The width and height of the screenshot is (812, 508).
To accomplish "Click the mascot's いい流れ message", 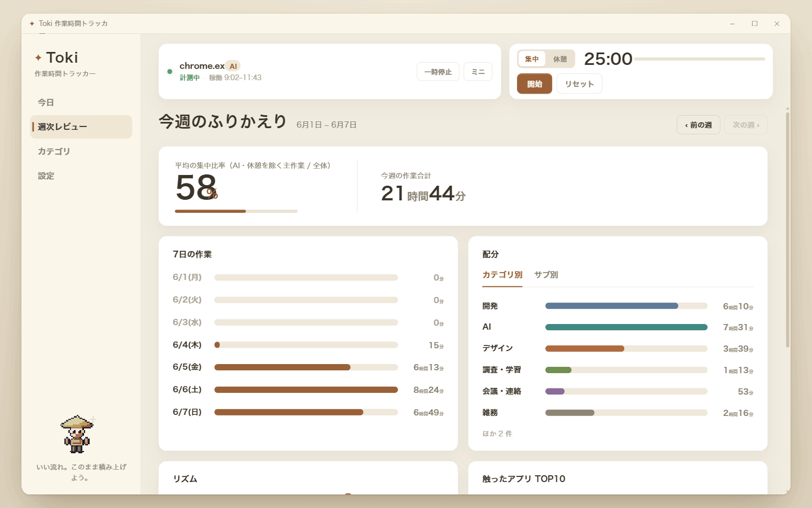I will [81, 472].
